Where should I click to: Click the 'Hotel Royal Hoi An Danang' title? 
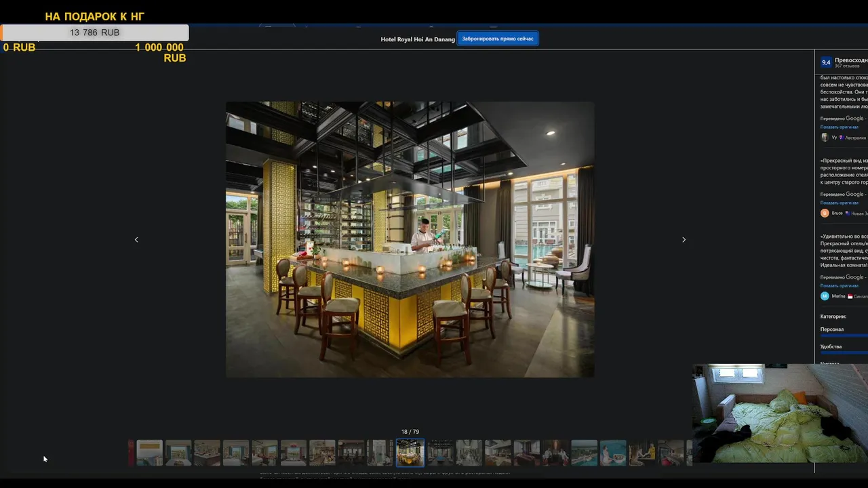pos(418,39)
